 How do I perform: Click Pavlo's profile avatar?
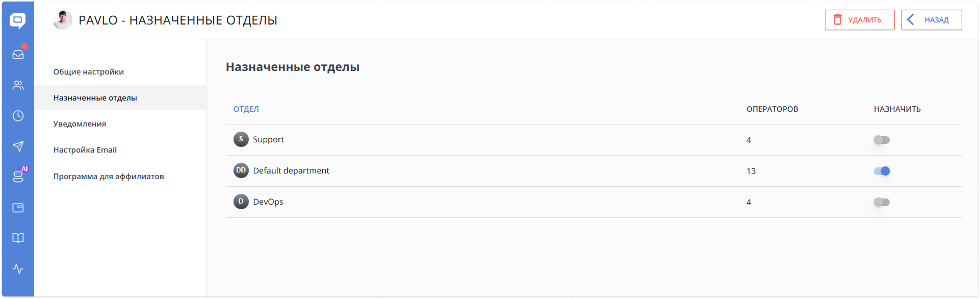(63, 20)
